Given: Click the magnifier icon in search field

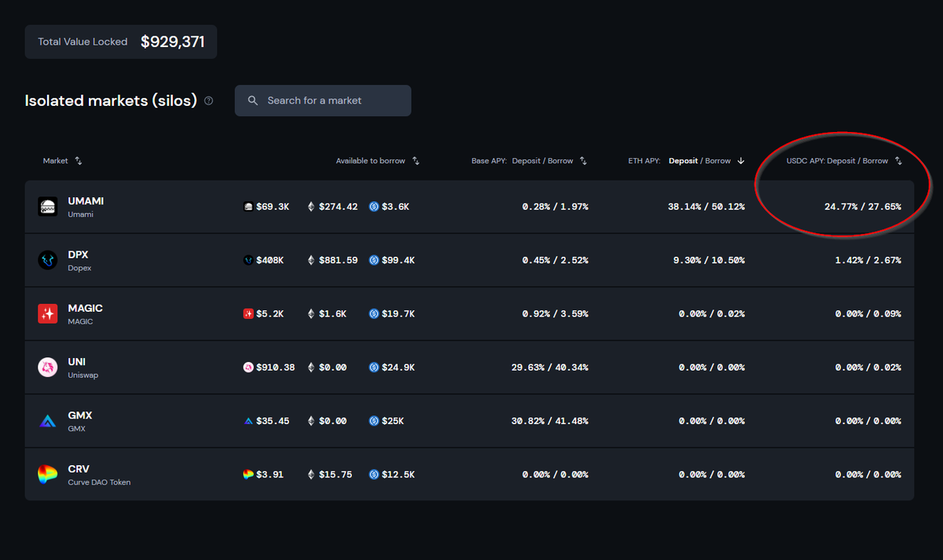Looking at the screenshot, I should (x=253, y=101).
